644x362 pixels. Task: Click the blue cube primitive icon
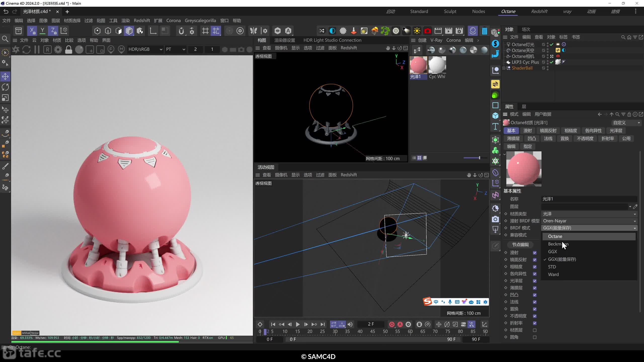[x=495, y=116]
